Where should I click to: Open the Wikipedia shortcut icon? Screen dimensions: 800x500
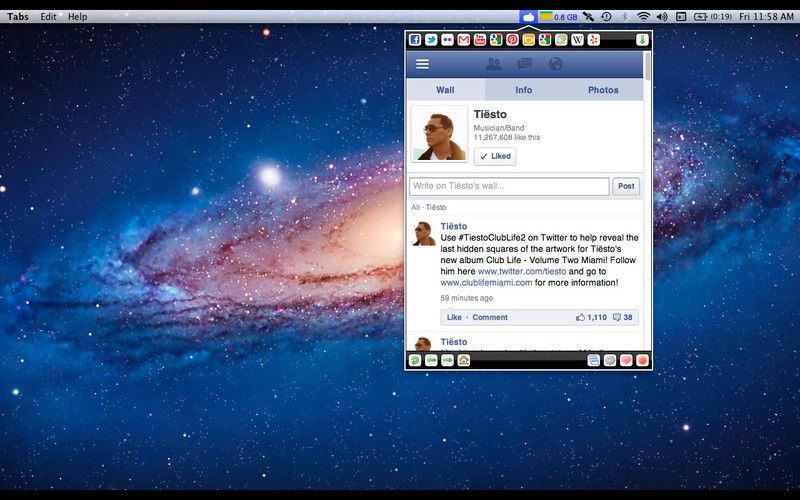coord(577,40)
